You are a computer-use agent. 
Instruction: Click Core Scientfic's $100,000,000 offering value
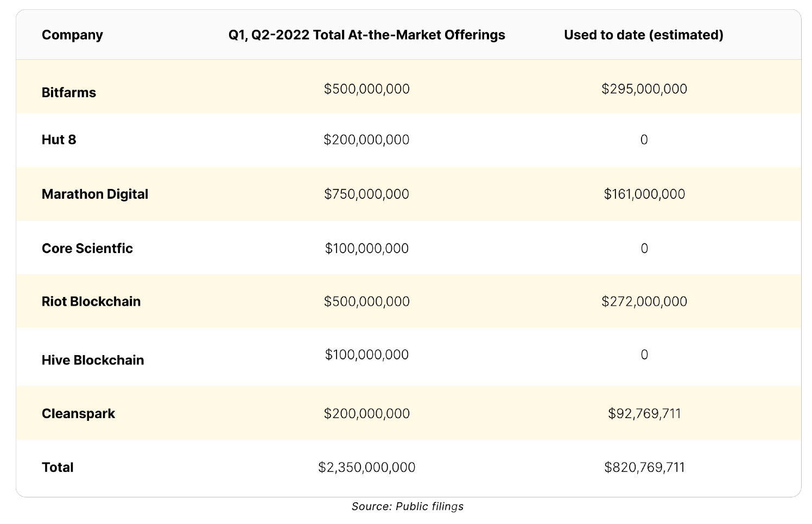367,248
